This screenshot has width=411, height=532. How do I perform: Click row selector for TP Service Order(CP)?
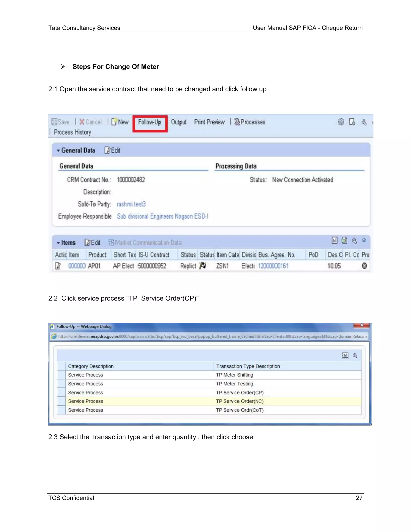click(x=61, y=393)
